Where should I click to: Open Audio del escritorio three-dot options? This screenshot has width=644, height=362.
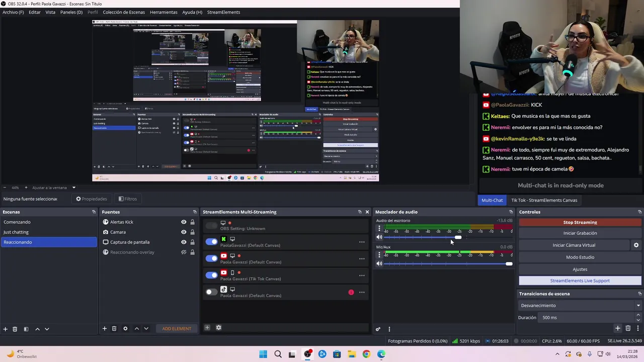coord(379,229)
